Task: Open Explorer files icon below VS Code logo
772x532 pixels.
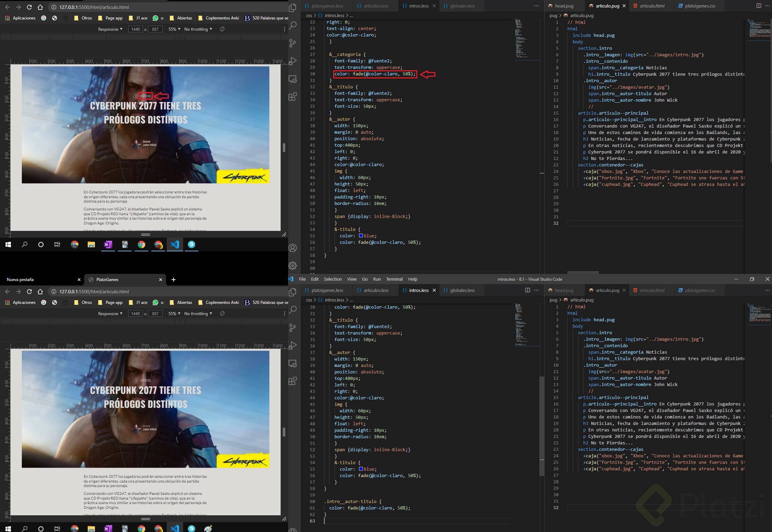Action: 293,292
